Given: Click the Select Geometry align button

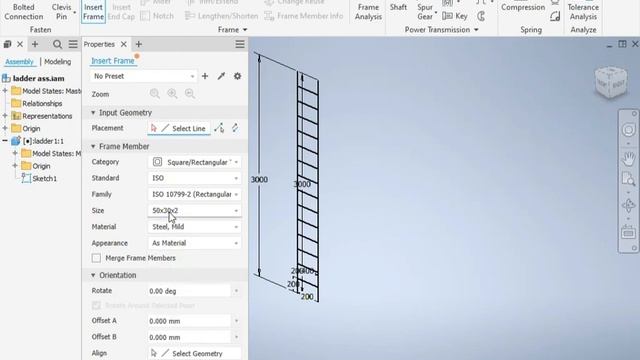Looking at the screenshot, I should 194,353.
